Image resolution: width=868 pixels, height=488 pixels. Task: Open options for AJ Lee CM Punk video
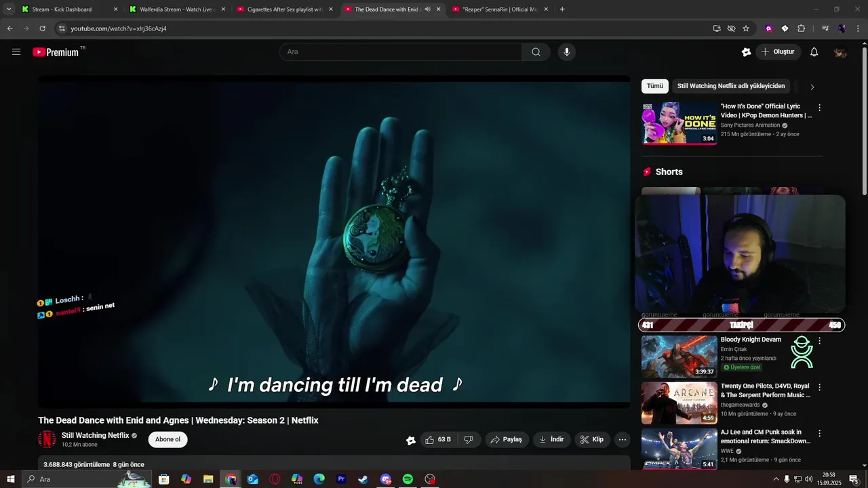click(819, 433)
